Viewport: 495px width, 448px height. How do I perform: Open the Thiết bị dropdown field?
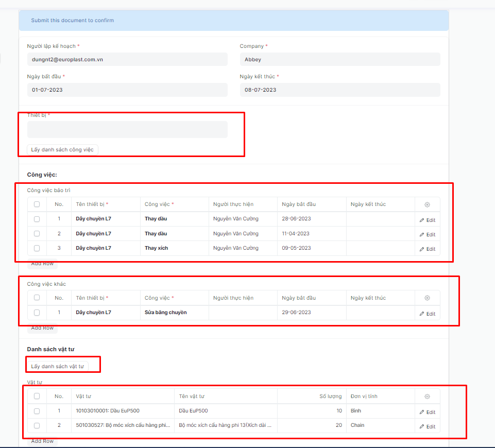[x=127, y=130]
